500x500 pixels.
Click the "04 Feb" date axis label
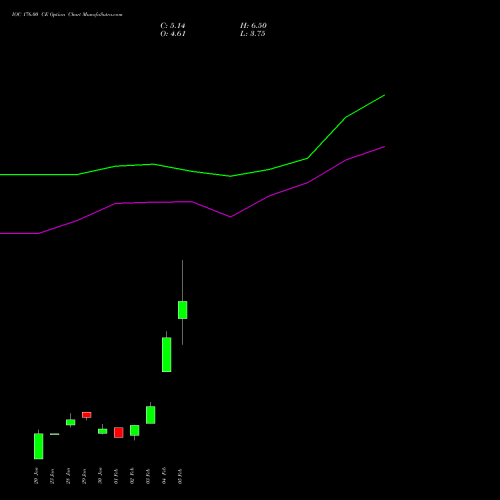tap(164, 476)
